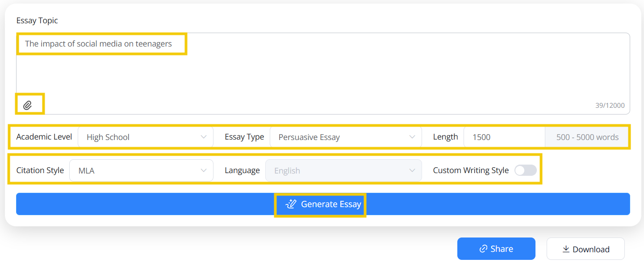Click the Academic Level dropdown chevron
644x263 pixels.
click(x=204, y=136)
